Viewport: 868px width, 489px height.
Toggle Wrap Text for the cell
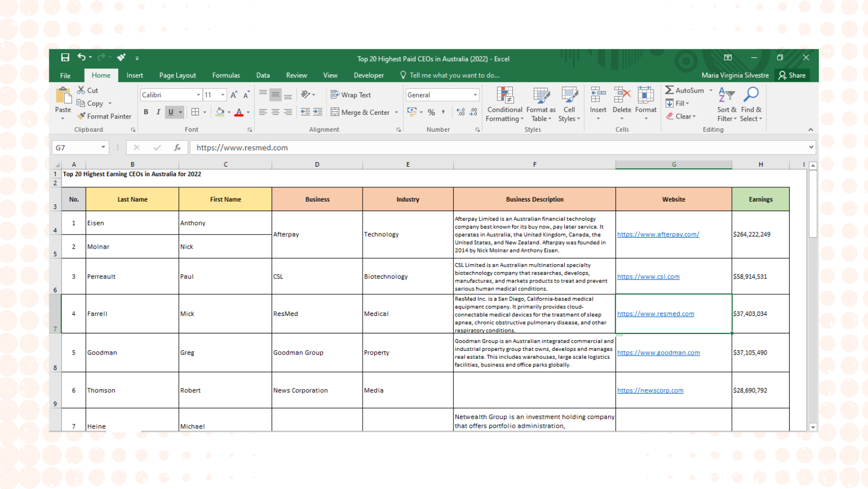coord(350,95)
